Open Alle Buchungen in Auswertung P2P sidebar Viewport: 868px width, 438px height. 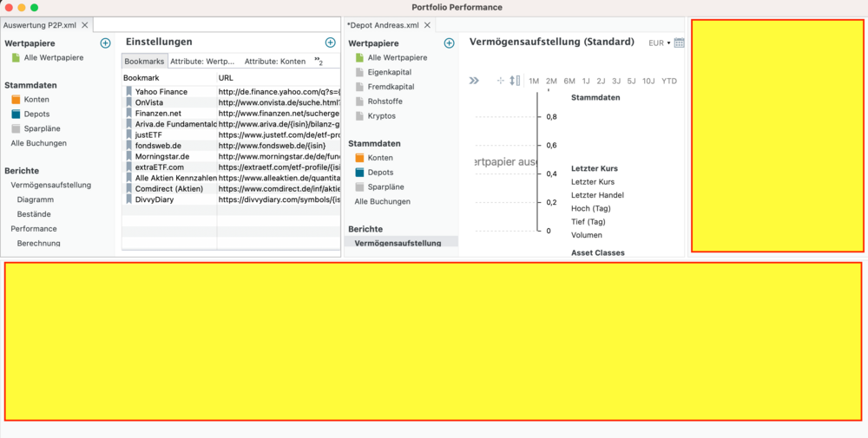pyautogui.click(x=39, y=143)
